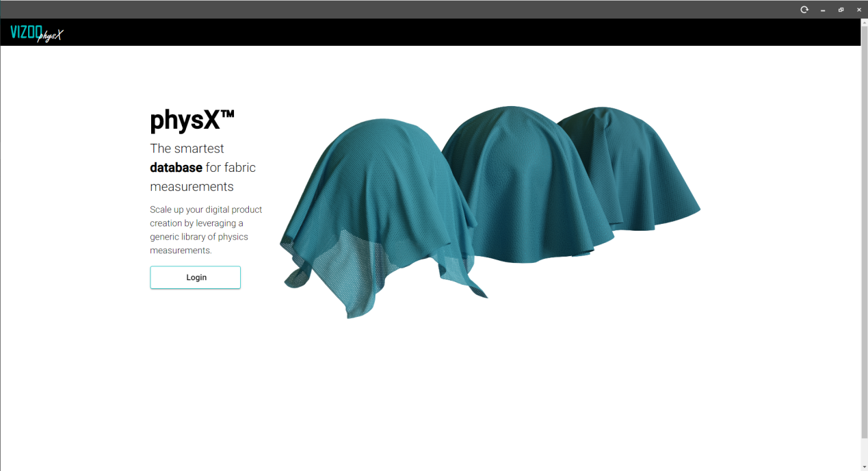Click the Vizoo physX logo
Image resolution: width=868 pixels, height=471 pixels.
(x=37, y=33)
